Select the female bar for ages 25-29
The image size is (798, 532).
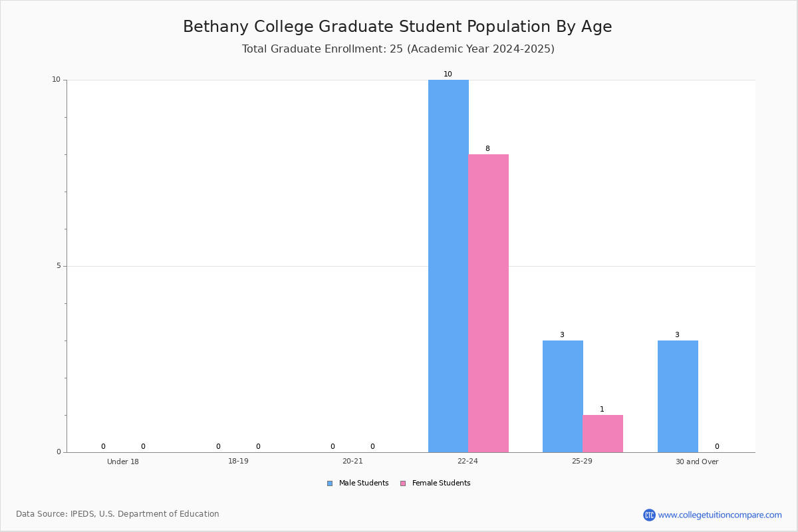[602, 434]
